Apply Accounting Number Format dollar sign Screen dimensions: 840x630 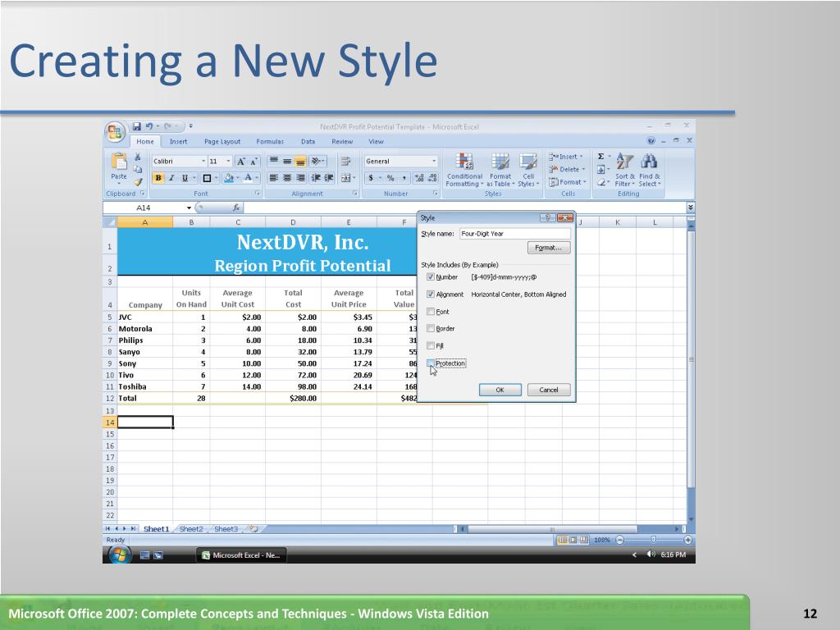tap(371, 178)
